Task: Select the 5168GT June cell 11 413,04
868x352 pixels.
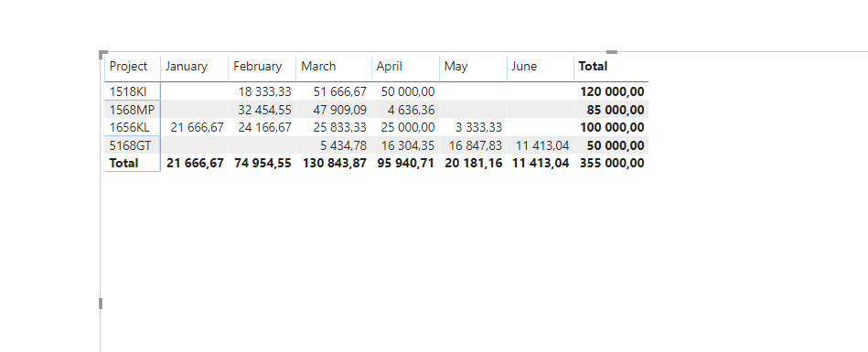Action: click(x=542, y=146)
